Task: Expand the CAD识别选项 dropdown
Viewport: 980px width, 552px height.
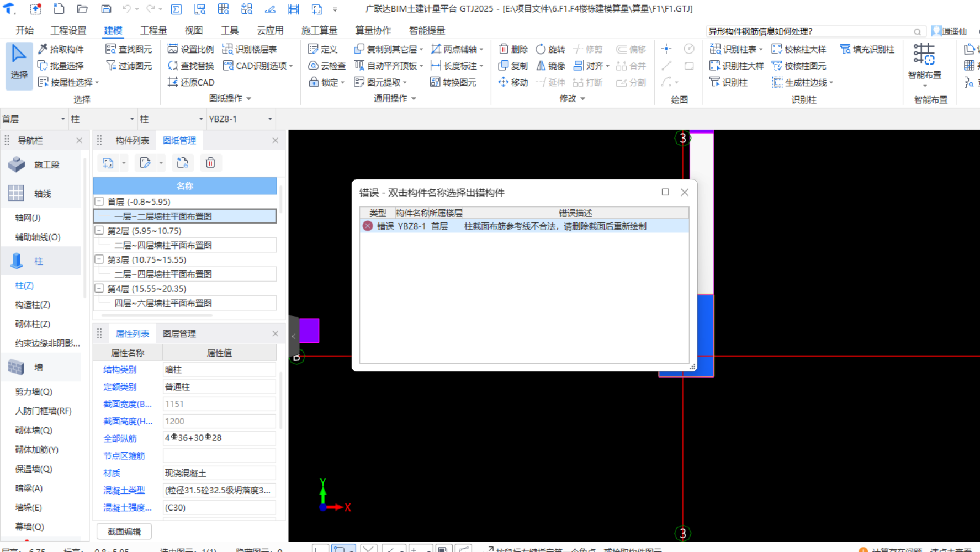Action: [x=291, y=66]
